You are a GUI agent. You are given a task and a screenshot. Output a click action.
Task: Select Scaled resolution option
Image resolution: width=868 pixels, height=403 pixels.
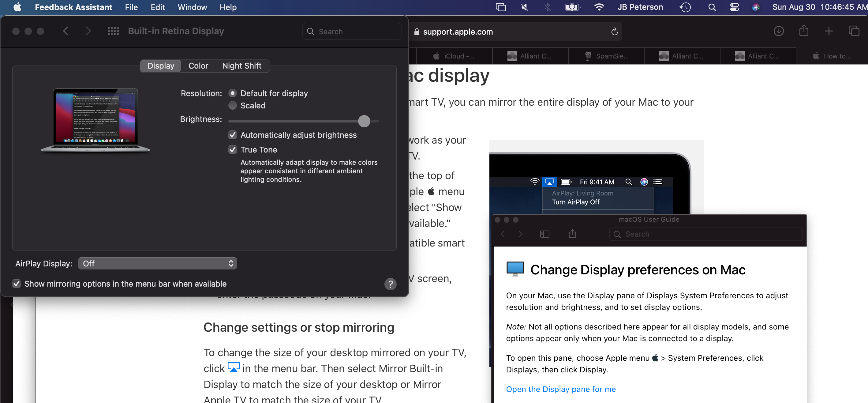click(x=233, y=106)
